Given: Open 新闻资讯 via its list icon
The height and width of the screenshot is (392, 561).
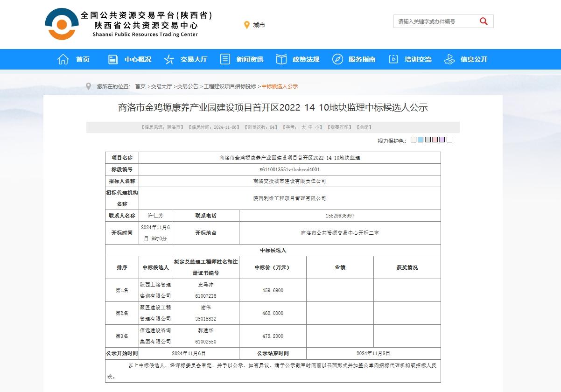Looking at the screenshot, I should point(225,59).
